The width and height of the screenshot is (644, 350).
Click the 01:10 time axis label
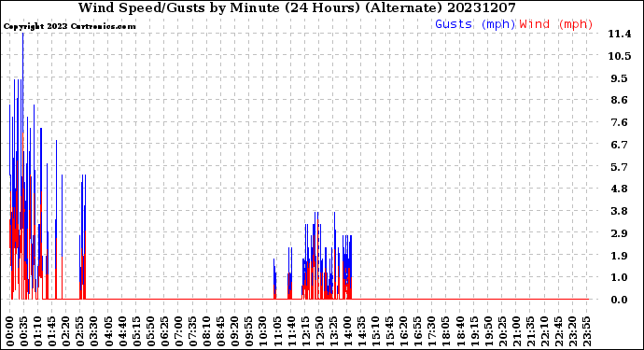pyautogui.click(x=37, y=331)
